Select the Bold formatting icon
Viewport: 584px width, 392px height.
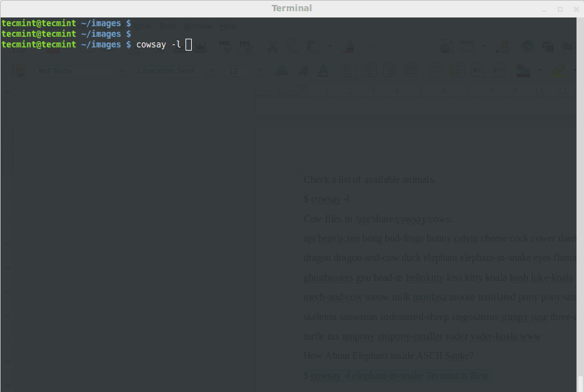pos(282,71)
